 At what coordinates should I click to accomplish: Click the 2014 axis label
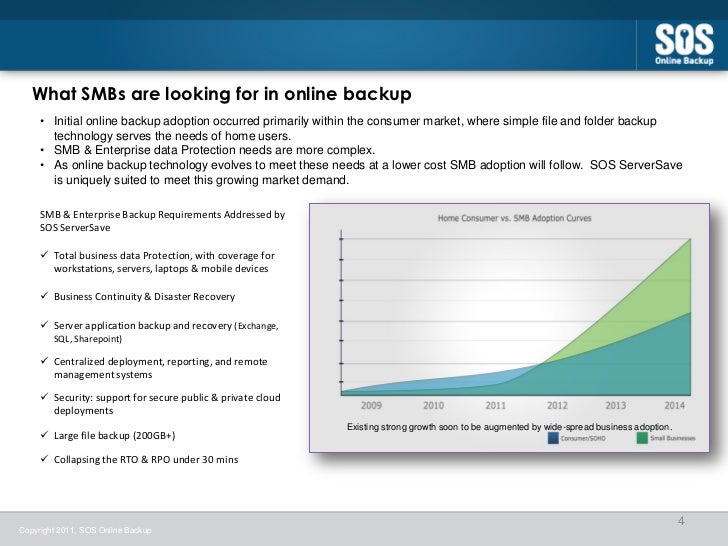pos(674,405)
